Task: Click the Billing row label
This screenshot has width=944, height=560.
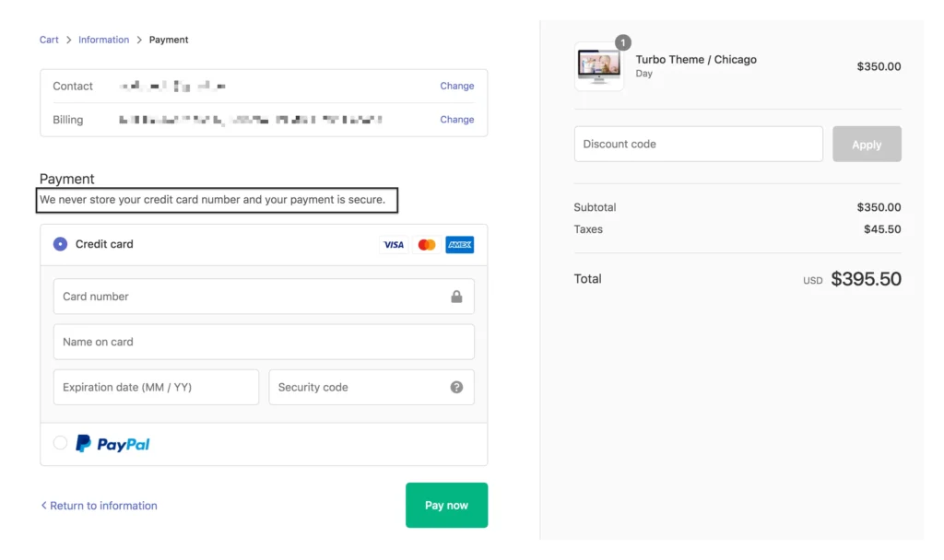Action: click(x=68, y=120)
